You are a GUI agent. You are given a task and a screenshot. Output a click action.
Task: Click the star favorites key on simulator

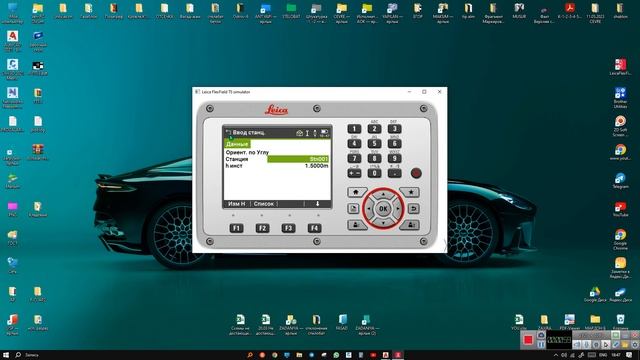click(410, 192)
